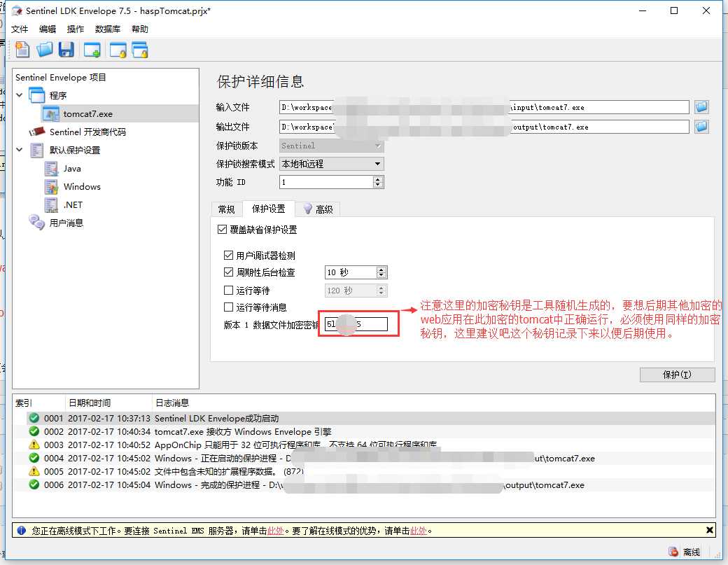This screenshot has height=565, width=728.
Task: Click first 此处 link to connect EMS server
Action: tap(275, 530)
